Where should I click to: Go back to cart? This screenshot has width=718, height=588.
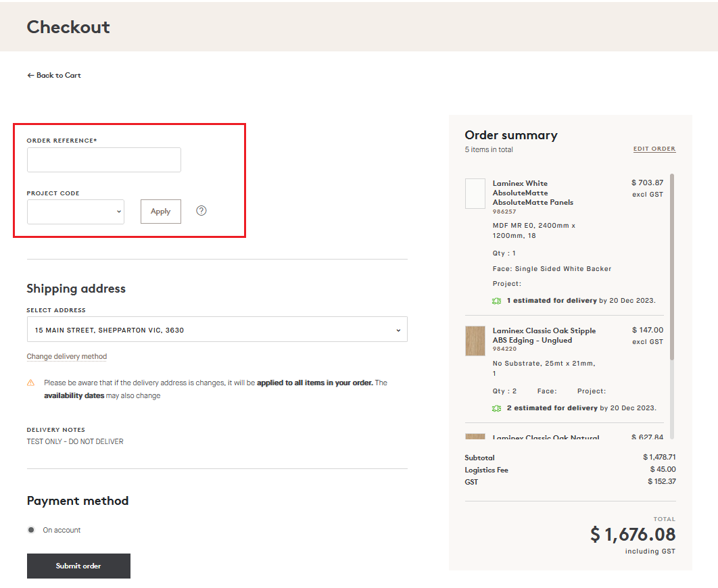pos(54,76)
